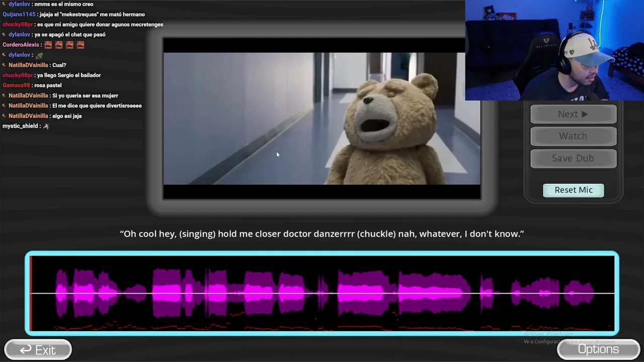The image size is (644, 362).
Task: Click message "ya llego Sergio el bailador"
Action: pos(69,75)
